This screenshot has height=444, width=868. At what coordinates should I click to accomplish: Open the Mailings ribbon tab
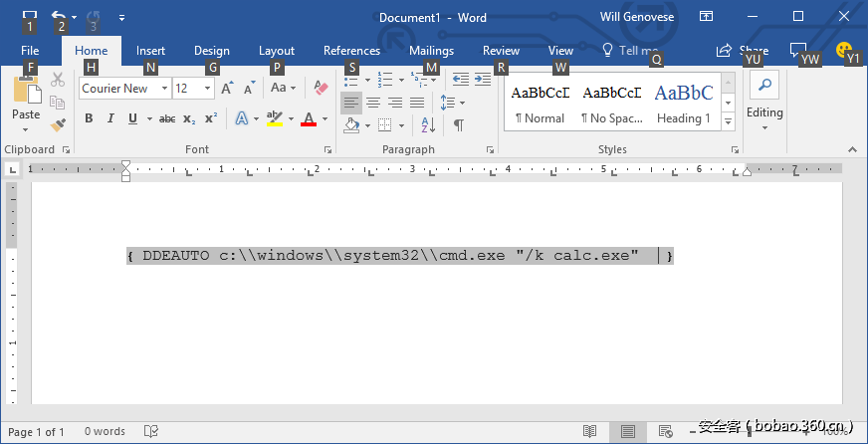click(431, 51)
